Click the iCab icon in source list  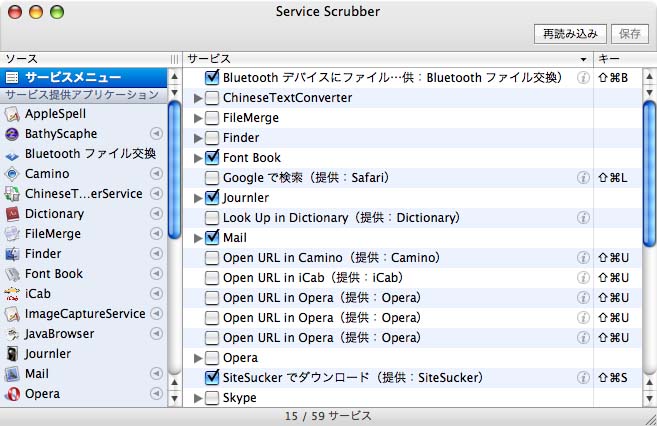point(12,294)
